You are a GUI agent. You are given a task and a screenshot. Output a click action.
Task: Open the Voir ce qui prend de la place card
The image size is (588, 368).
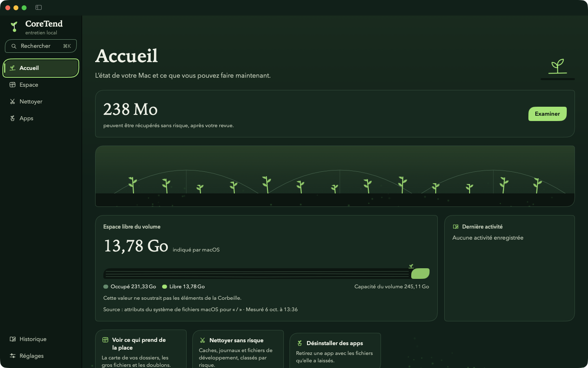tap(141, 349)
